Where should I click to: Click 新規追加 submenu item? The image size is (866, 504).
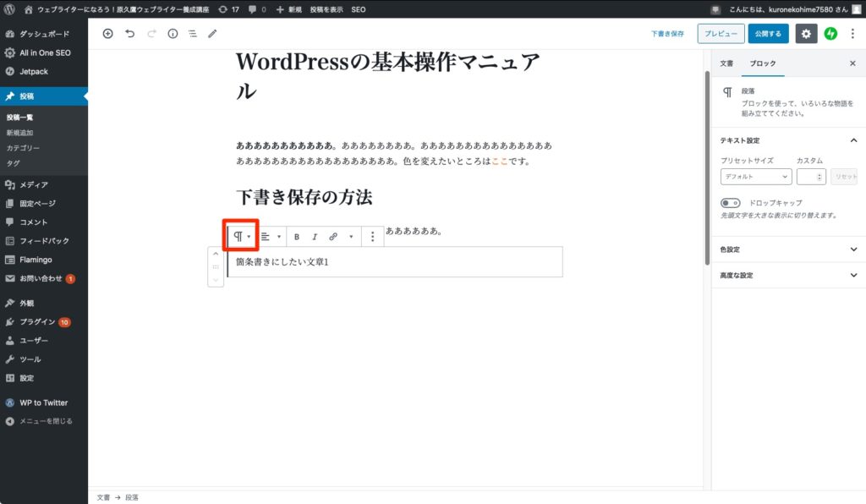point(20,133)
